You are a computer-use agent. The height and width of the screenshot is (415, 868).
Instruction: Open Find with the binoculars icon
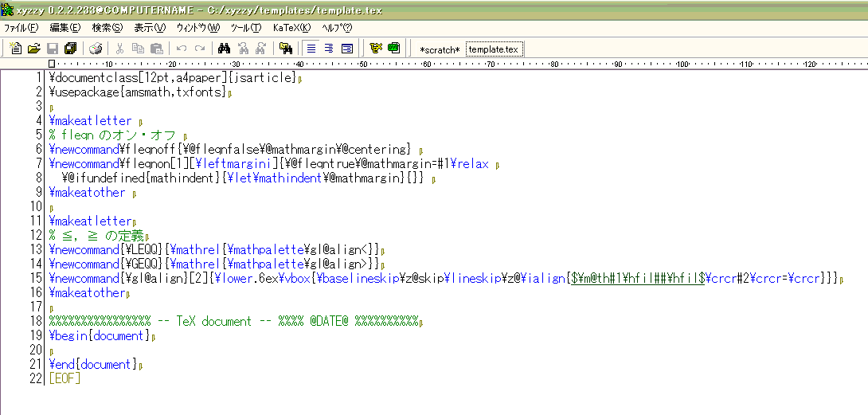[224, 49]
